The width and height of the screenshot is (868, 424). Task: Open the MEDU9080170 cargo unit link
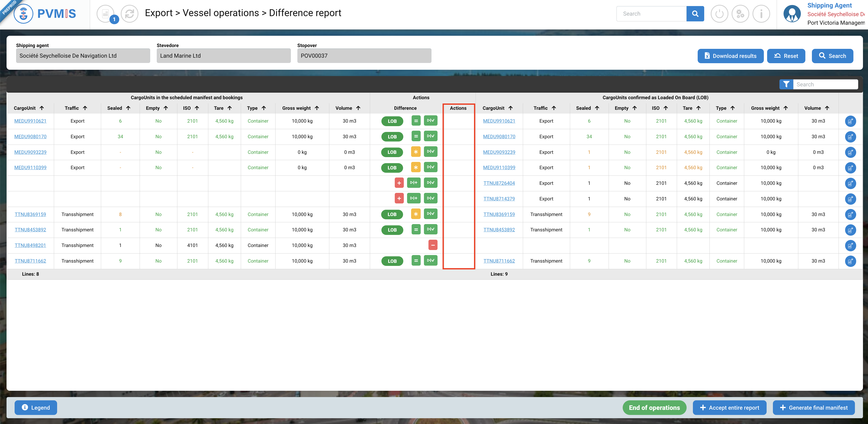click(30, 137)
